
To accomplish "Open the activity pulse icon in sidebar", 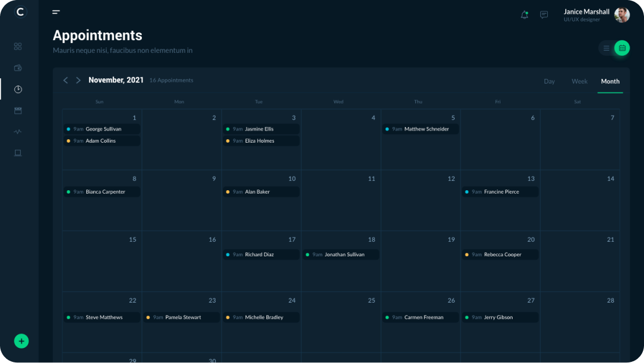I will coord(18,132).
